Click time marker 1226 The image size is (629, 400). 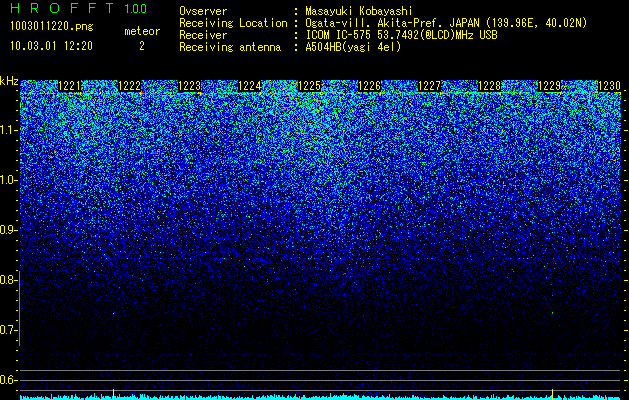click(369, 86)
